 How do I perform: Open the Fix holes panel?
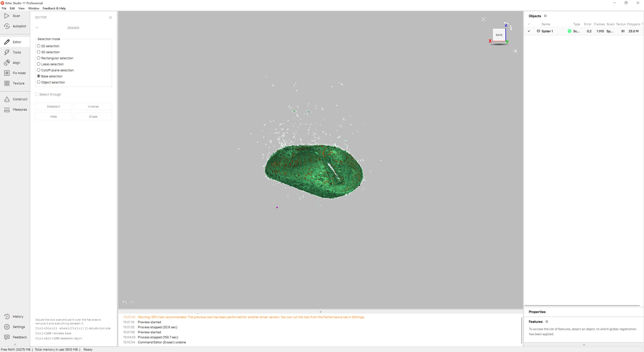pos(15,73)
